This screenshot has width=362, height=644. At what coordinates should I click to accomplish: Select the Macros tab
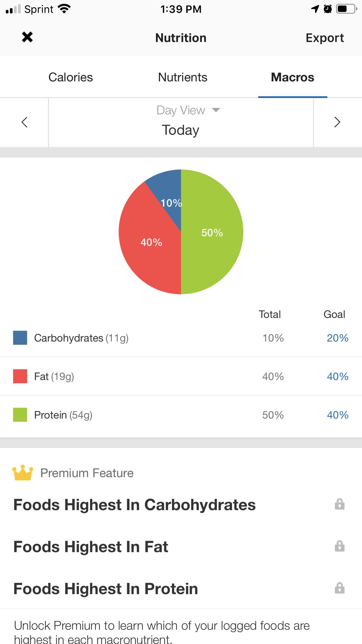(x=293, y=77)
